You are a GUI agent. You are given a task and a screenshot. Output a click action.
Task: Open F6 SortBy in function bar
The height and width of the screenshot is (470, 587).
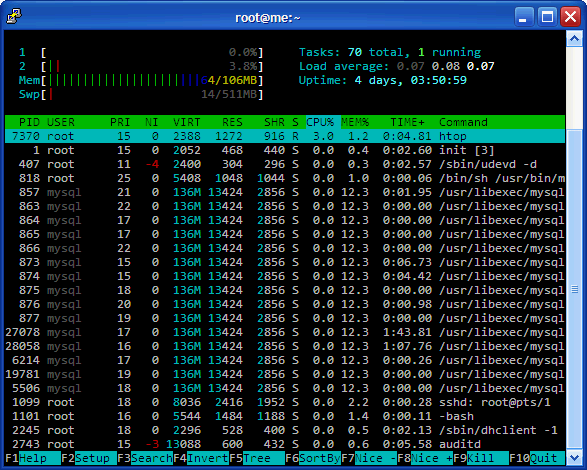[x=313, y=458]
